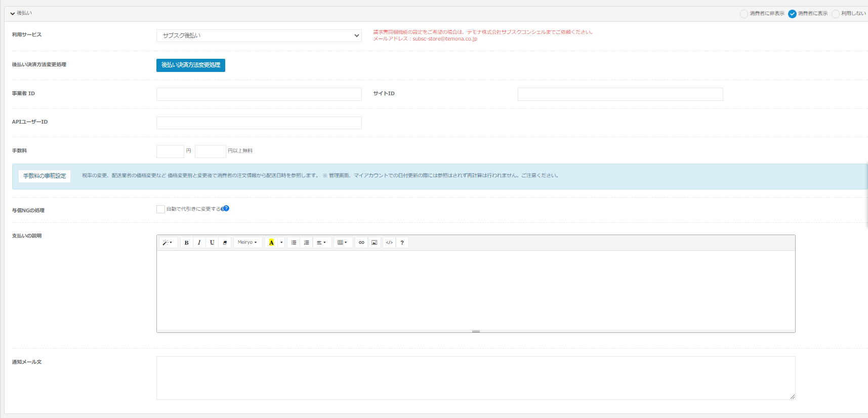Click the 手数料の事前設定 button
The width and height of the screenshot is (868, 418).
45,176
